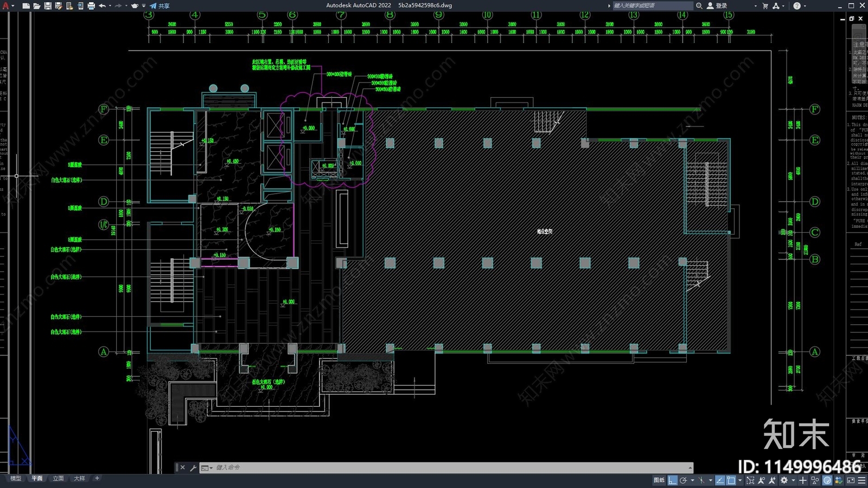The image size is (868, 488).
Task: Click the help question mark icon
Action: coord(797,5)
